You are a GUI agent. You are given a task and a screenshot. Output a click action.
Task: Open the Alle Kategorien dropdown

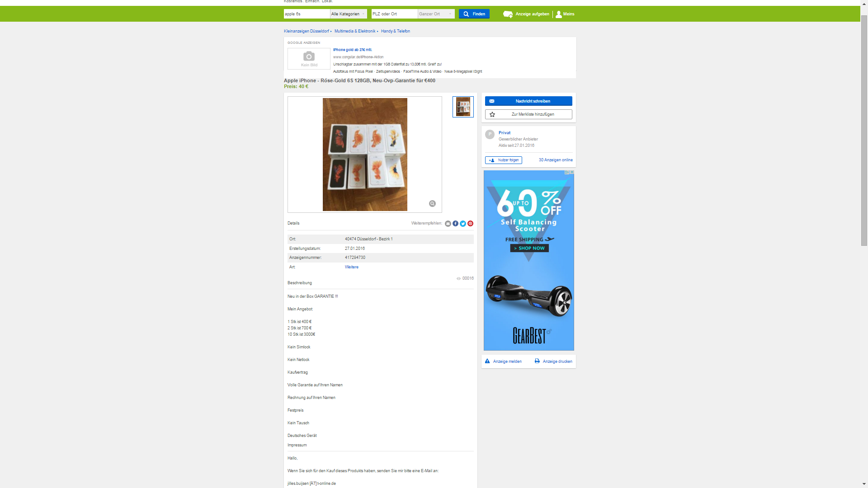tap(348, 14)
